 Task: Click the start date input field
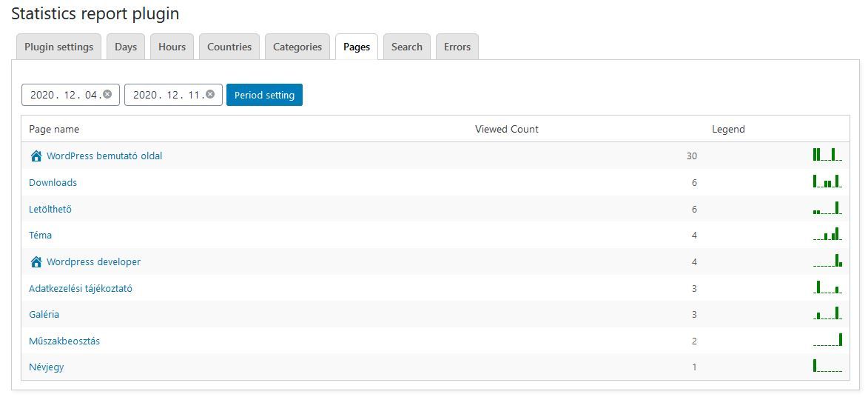(x=64, y=95)
